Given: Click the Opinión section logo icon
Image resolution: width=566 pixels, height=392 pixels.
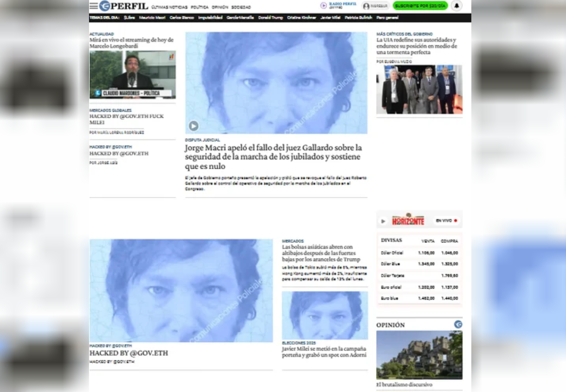Looking at the screenshot, I should coord(458,324).
